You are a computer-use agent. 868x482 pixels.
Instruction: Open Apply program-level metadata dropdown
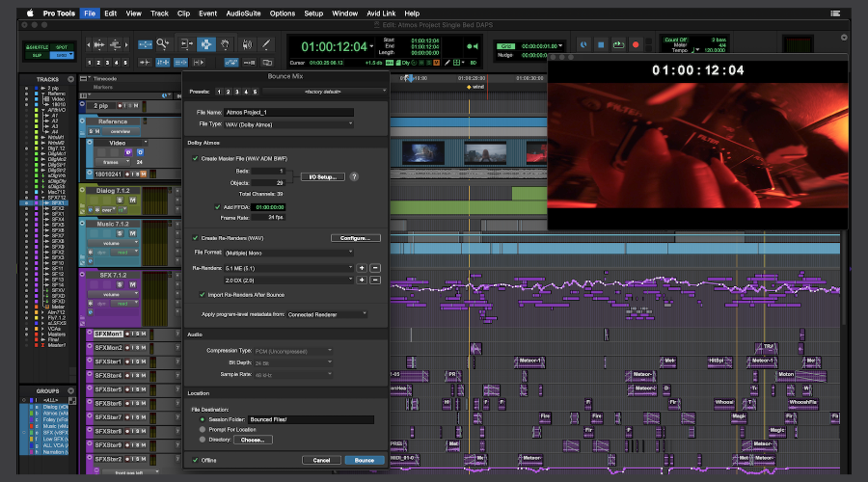pyautogui.click(x=327, y=314)
